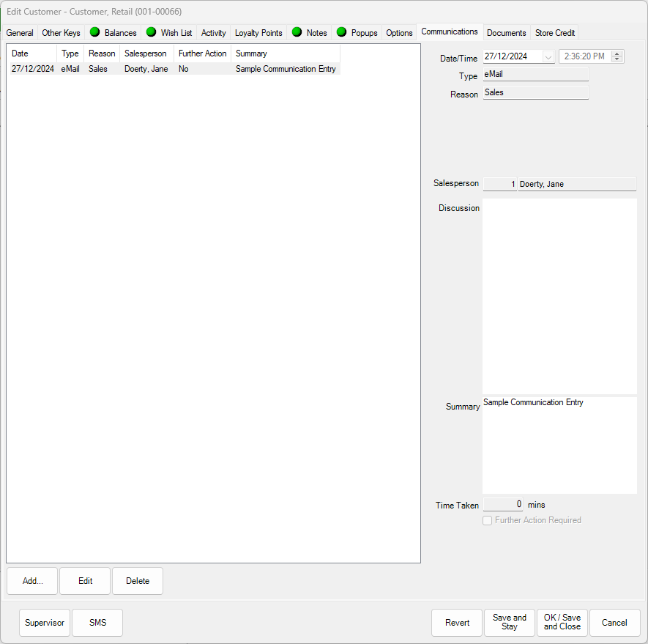The height and width of the screenshot is (644, 648).
Task: Click the up arrow to increase the time
Action: tap(617, 53)
